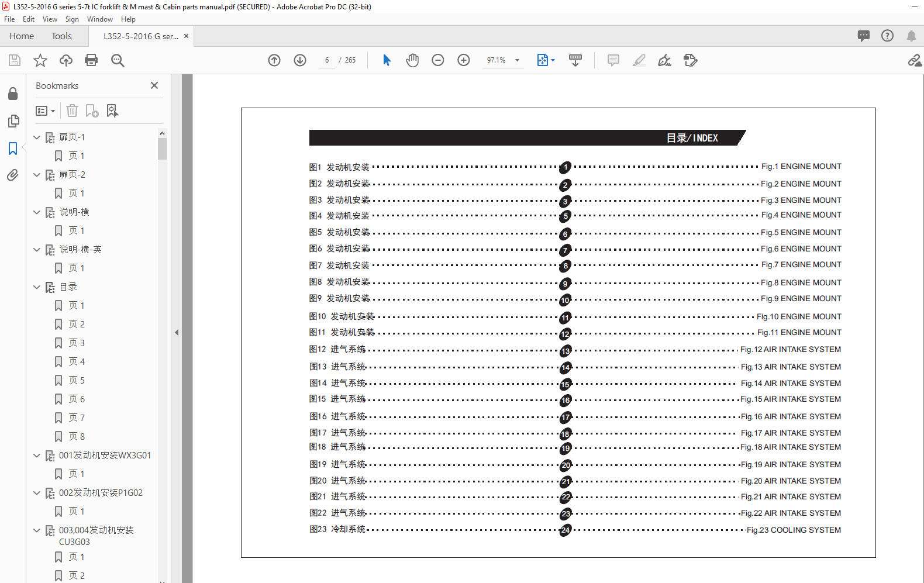
Task: Open the Edit menu
Action: [29, 19]
